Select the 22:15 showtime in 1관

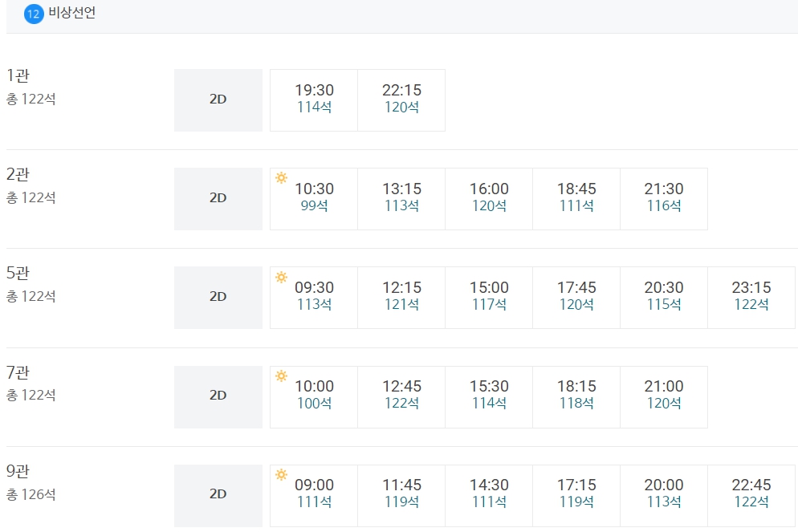tap(401, 100)
